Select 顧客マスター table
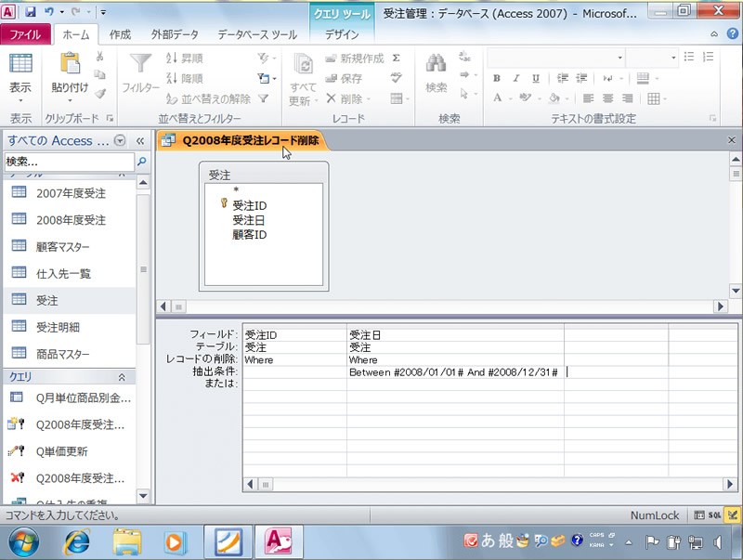The width and height of the screenshot is (743, 560). (69, 246)
